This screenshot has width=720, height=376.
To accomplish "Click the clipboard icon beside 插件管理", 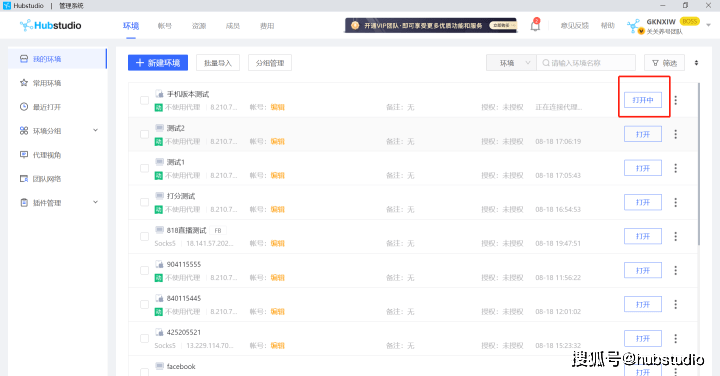I will tap(24, 202).
